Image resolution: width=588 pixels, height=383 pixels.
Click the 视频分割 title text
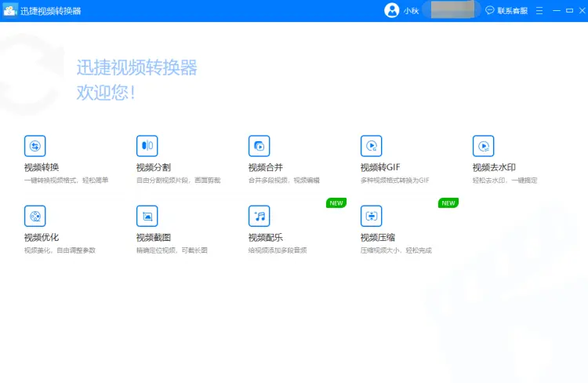(154, 167)
